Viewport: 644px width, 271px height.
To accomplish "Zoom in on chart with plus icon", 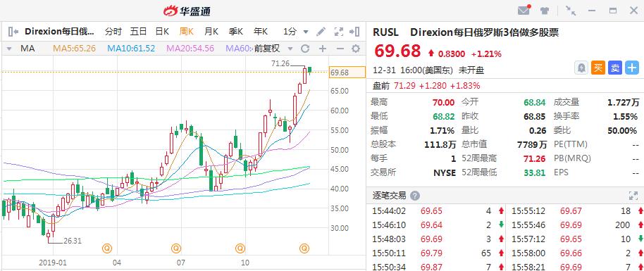I will tap(323, 49).
